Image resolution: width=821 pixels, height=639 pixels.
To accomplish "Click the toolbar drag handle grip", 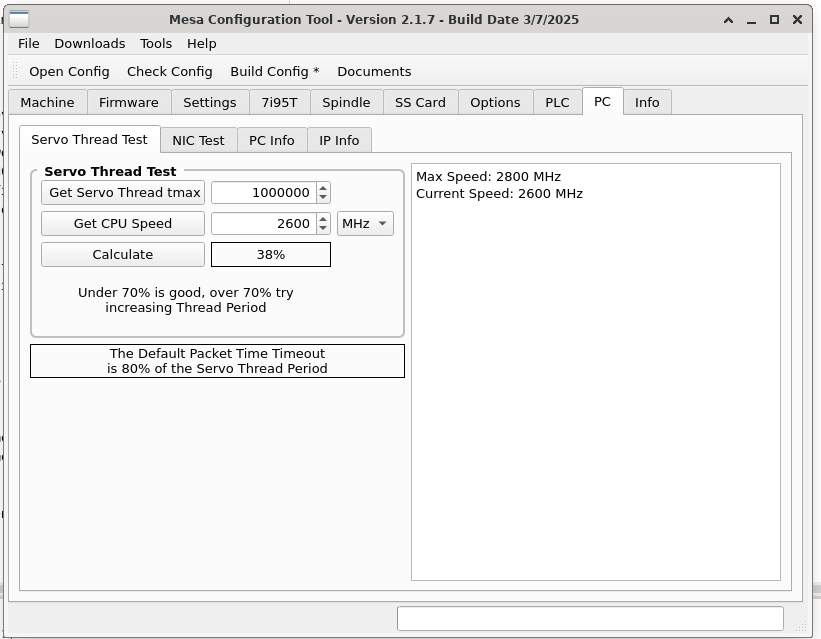I will [15, 71].
